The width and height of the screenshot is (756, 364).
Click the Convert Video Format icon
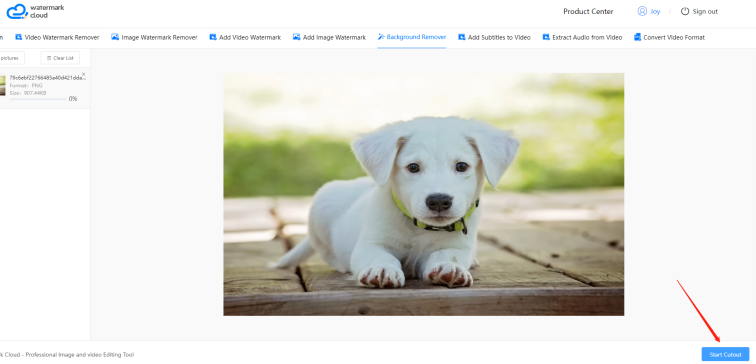click(x=637, y=37)
